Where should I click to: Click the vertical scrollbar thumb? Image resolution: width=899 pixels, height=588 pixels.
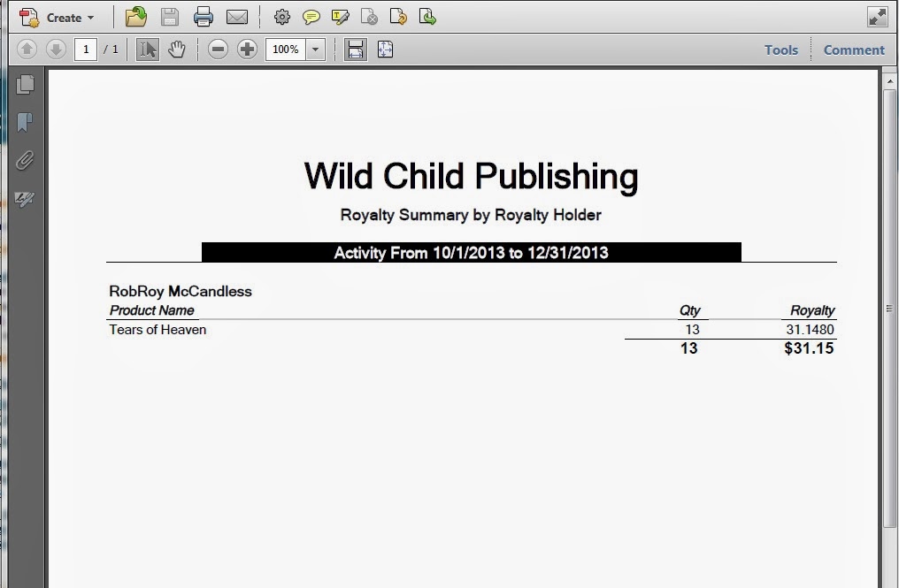889,309
